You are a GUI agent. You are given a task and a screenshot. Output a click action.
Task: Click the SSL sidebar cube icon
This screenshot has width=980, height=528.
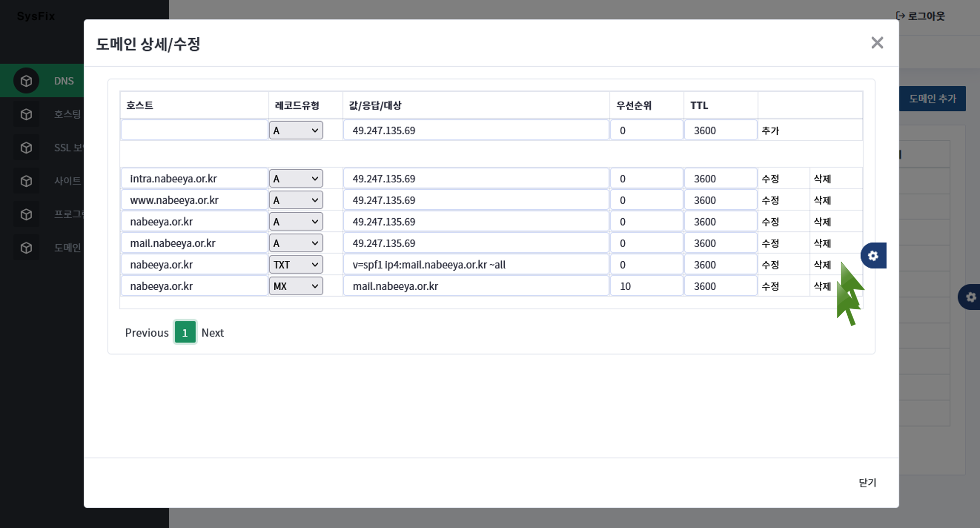click(26, 148)
